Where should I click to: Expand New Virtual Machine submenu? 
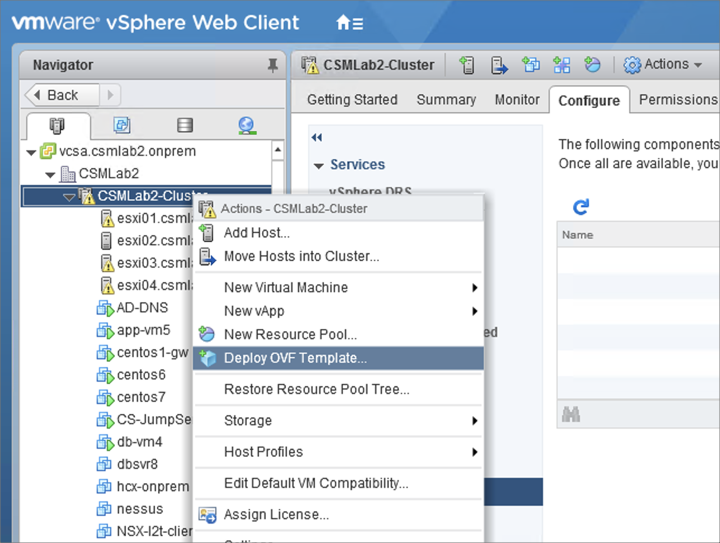pyautogui.click(x=338, y=287)
